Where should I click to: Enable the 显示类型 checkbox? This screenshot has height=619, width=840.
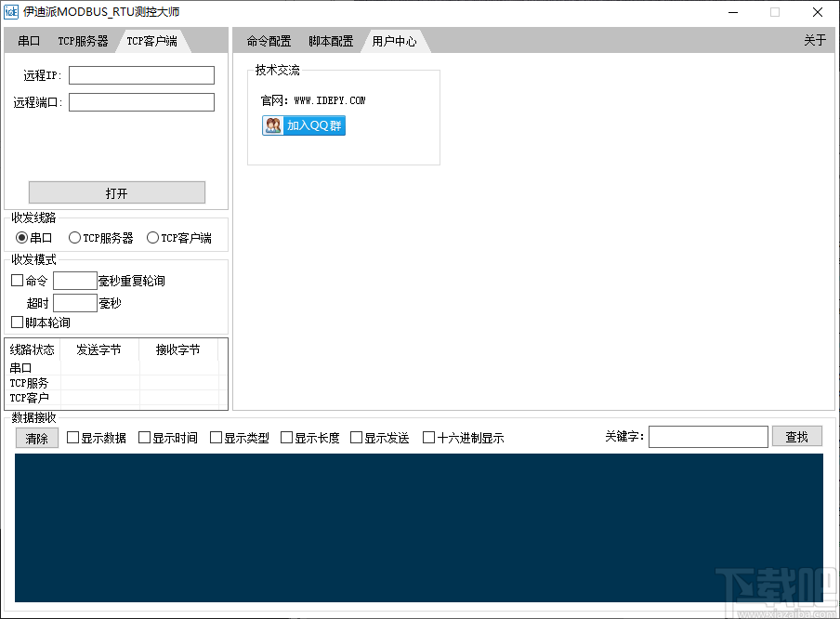click(217, 436)
